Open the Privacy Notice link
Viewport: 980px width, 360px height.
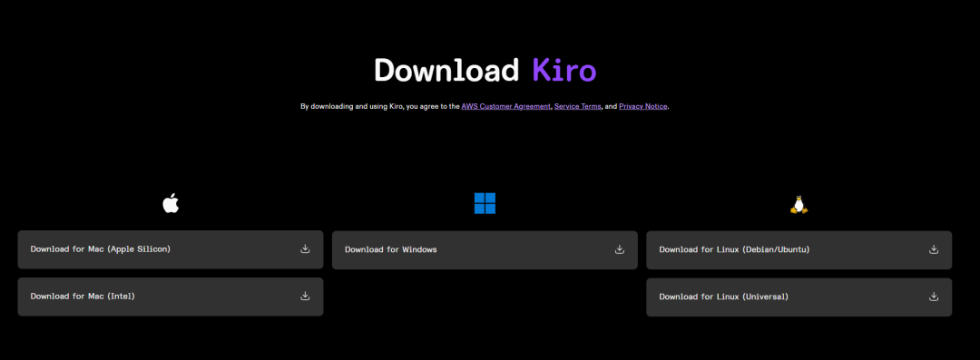click(643, 107)
